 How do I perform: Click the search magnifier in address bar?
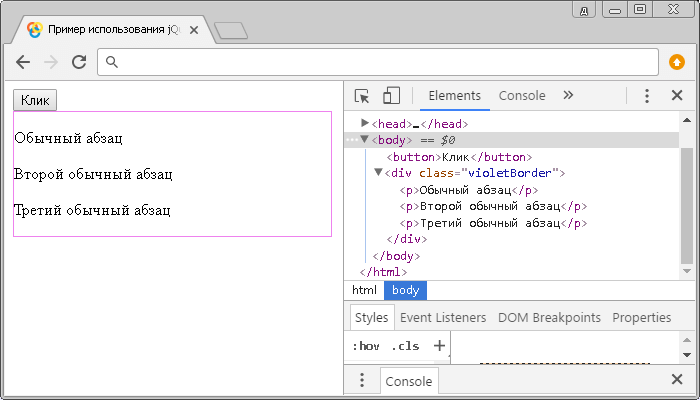coord(112,62)
